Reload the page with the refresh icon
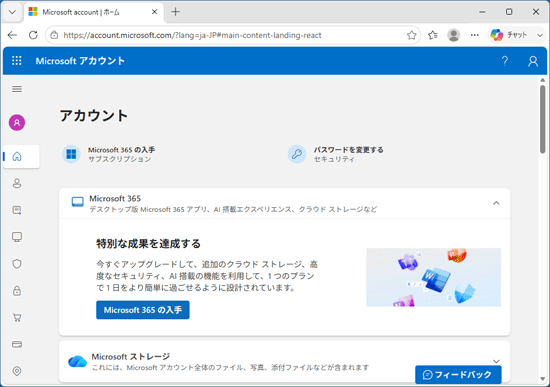 [33, 35]
